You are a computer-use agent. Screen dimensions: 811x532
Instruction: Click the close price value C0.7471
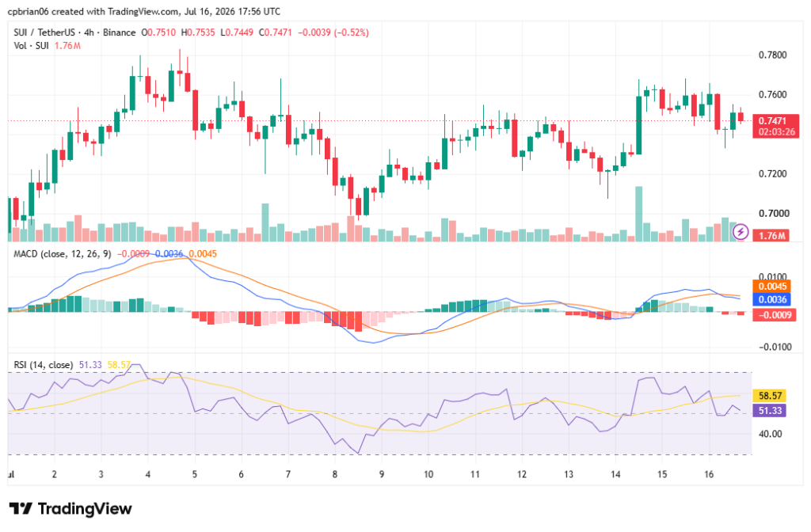(275, 32)
